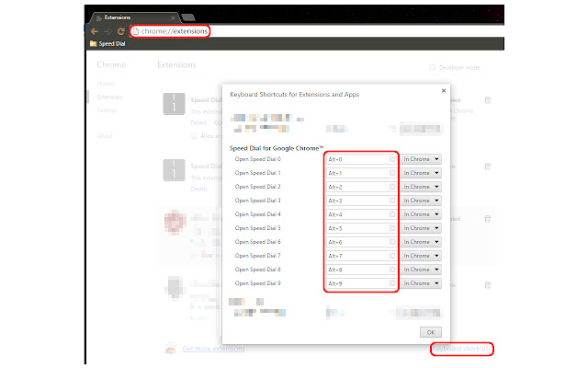Follow the Get more extensions link
Screen dimensions: 588x368
213,349
